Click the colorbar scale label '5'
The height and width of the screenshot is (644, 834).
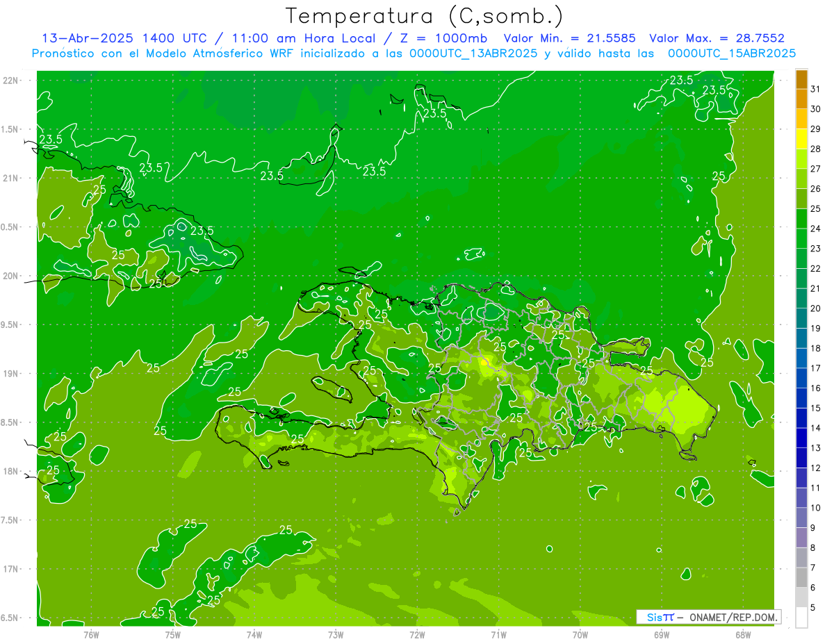813,607
